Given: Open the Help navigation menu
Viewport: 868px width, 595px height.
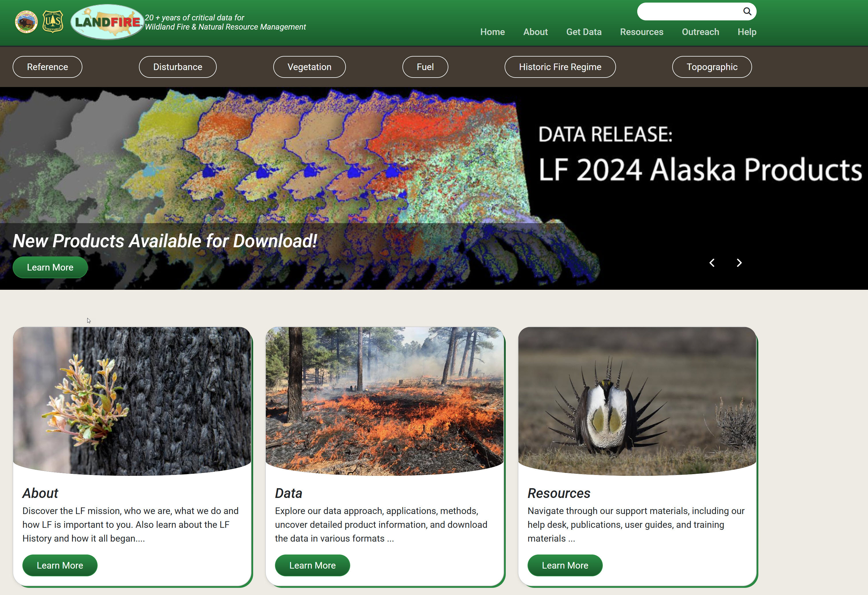Looking at the screenshot, I should [x=747, y=32].
